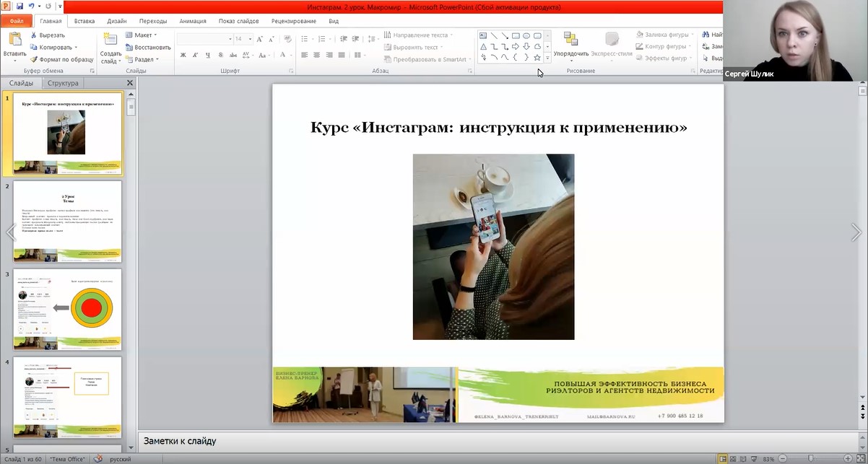Image resolution: width=868 pixels, height=464 pixels.
Task: Click the Arrange (Упорядочить) icon
Action: 570,39
